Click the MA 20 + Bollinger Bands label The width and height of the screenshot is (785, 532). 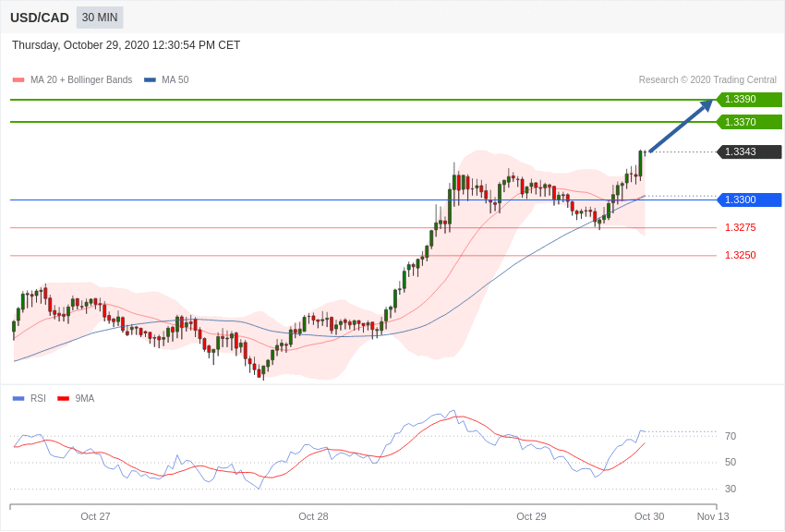(x=81, y=79)
